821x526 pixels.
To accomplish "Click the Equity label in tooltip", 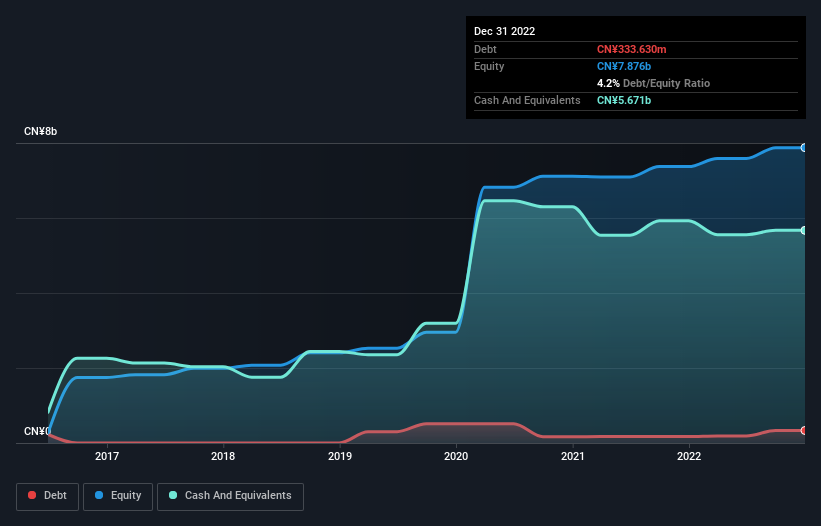I will tap(489, 66).
